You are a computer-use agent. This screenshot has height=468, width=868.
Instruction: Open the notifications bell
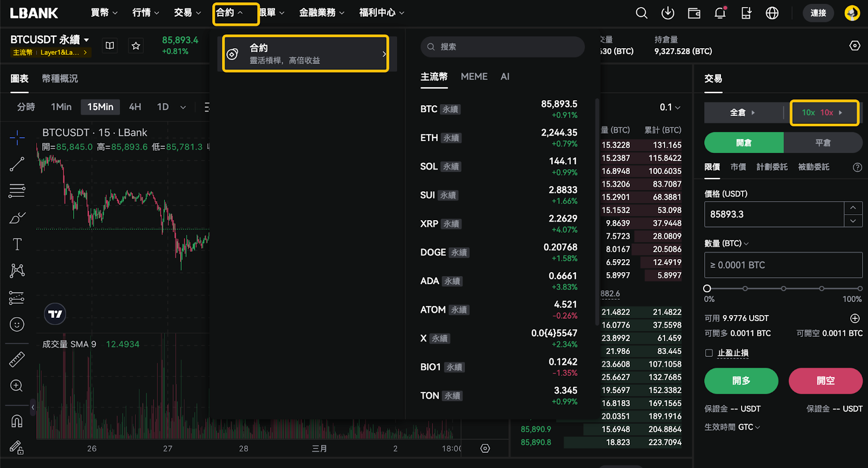[720, 13]
